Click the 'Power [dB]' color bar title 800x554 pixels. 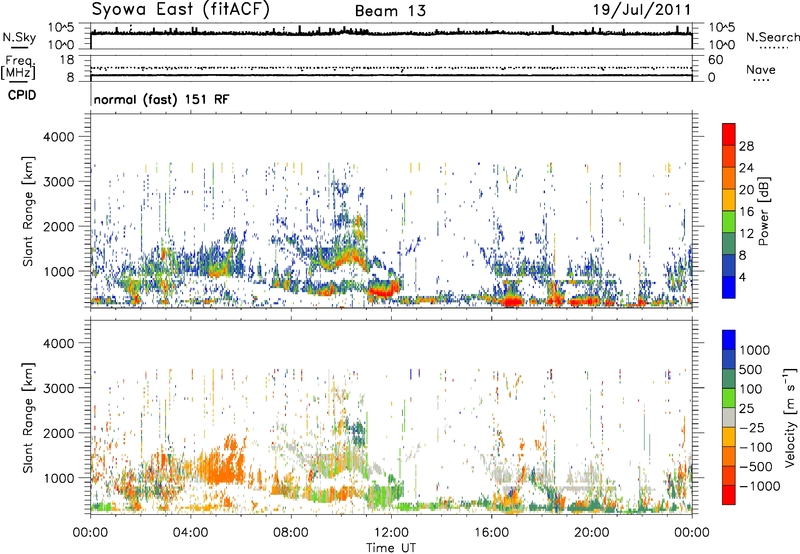pyautogui.click(x=763, y=211)
